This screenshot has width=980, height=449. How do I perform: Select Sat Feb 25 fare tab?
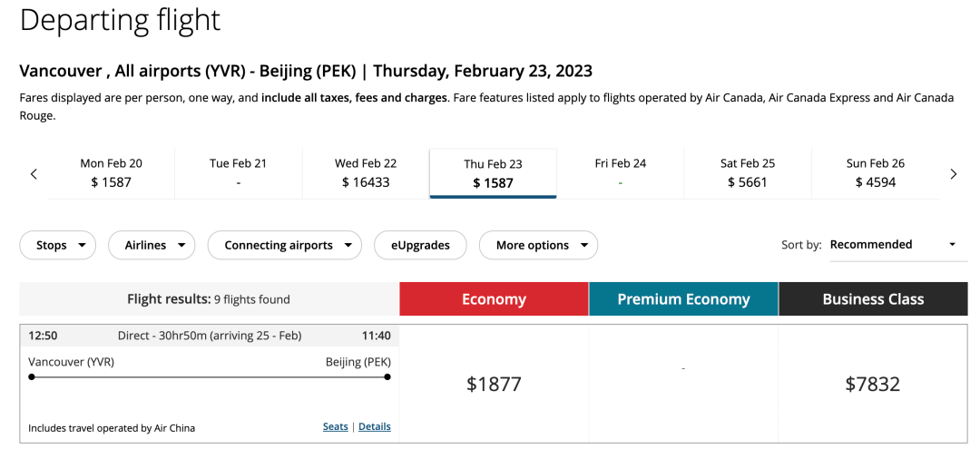(x=748, y=173)
